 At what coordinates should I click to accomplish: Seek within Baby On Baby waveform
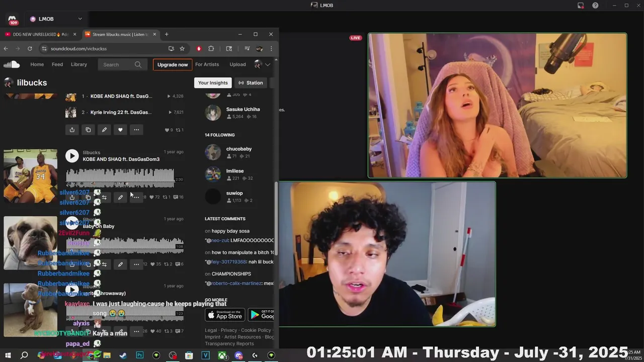[x=125, y=244]
